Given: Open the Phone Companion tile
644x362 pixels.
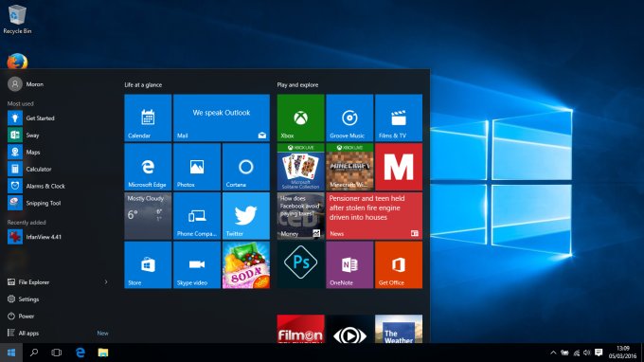Looking at the screenshot, I should click(197, 216).
